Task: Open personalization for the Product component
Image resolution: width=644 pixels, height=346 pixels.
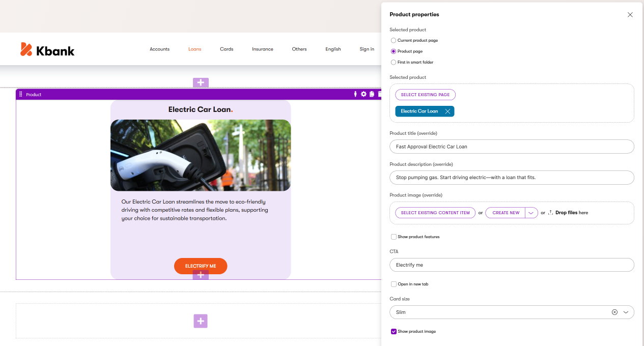Action: [355, 94]
